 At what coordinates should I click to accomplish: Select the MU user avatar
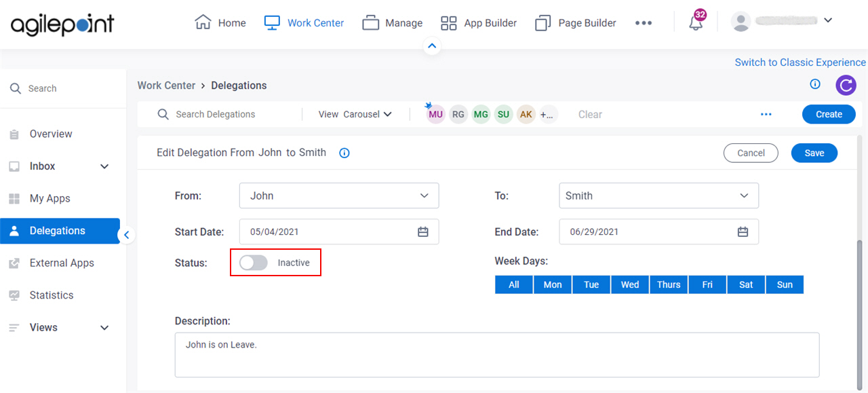click(435, 114)
